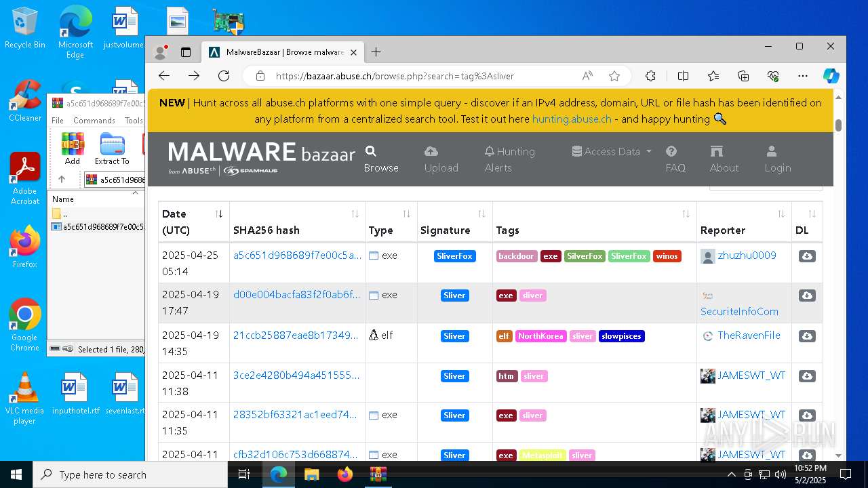
Task: Sort table by DL column
Action: [x=807, y=222]
